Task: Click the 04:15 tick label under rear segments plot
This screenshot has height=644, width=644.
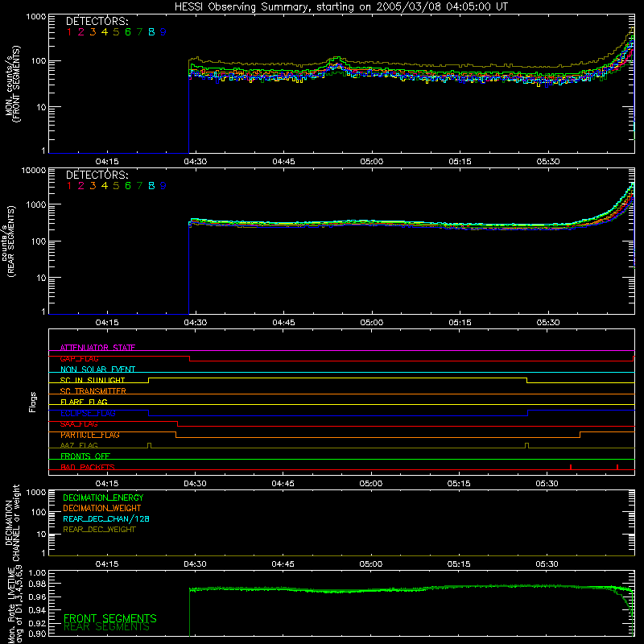Action: coord(107,323)
